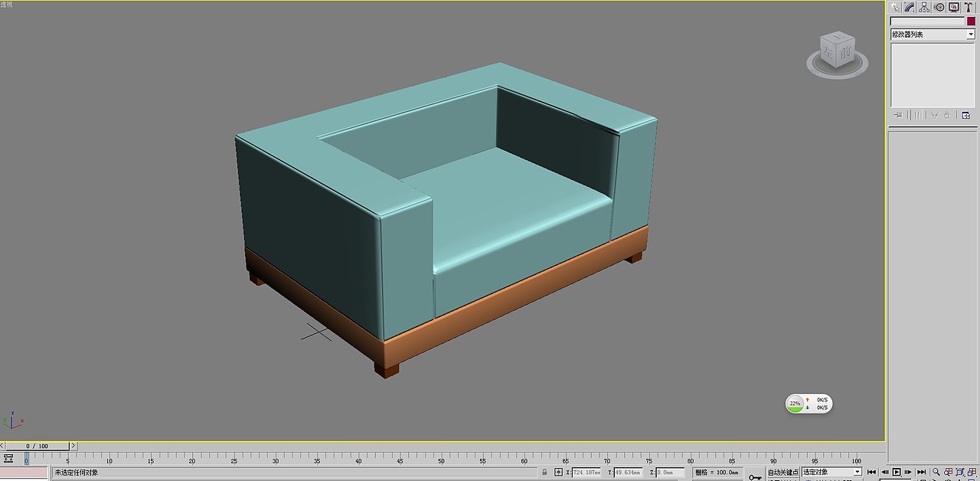The width and height of the screenshot is (980, 481).
Task: Click the set keys key icon
Action: pyautogui.click(x=756, y=476)
